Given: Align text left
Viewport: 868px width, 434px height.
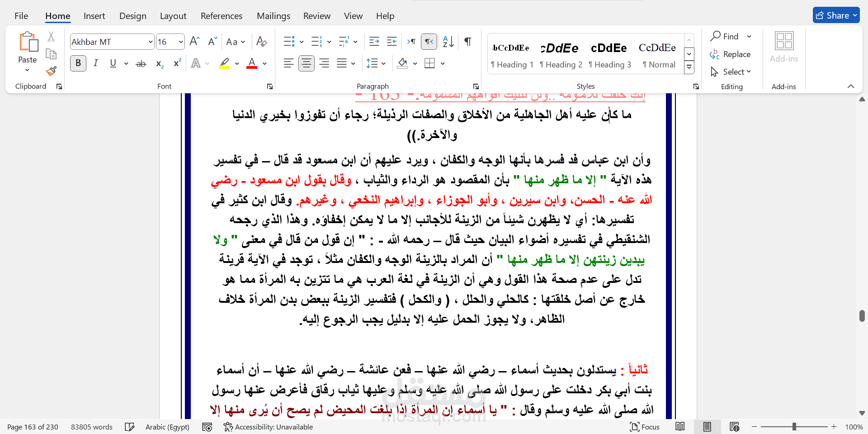Looking at the screenshot, I should click(289, 63).
